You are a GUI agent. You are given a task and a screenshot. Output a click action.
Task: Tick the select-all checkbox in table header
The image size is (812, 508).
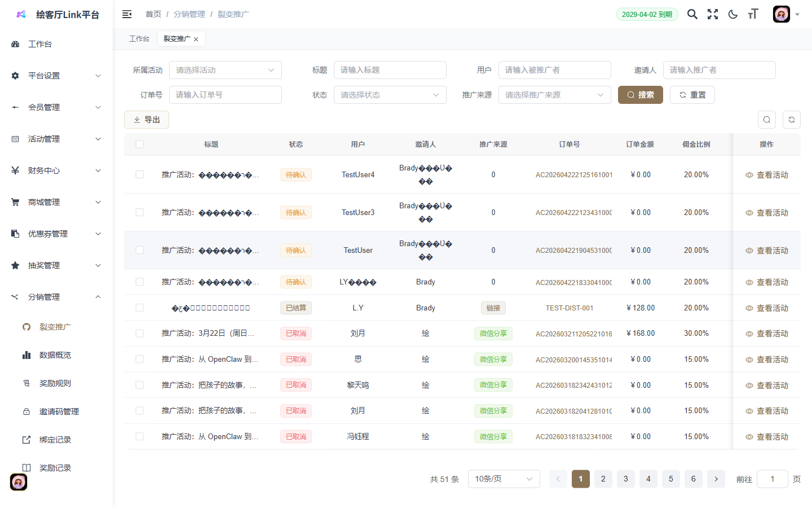pos(139,144)
